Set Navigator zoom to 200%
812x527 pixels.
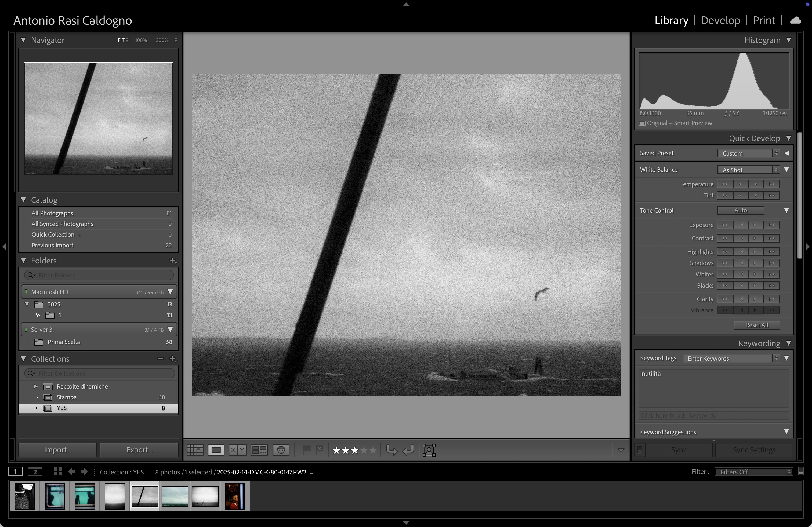pos(162,40)
